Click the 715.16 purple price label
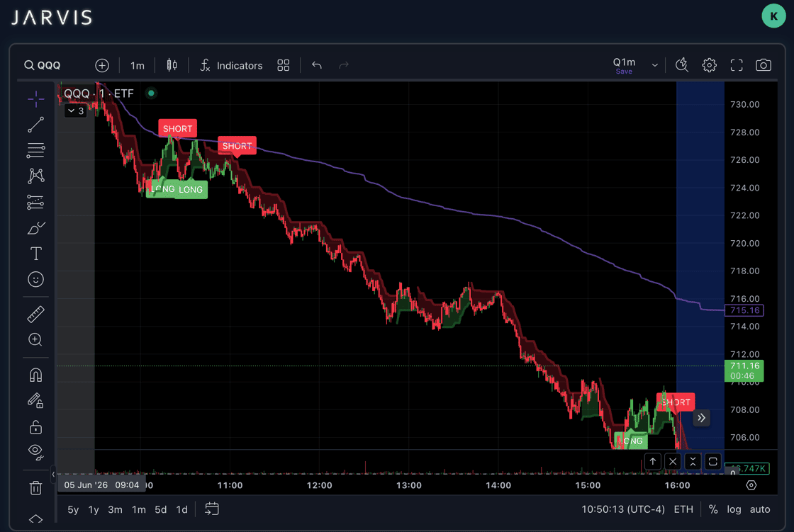Viewport: 794px width, 532px height. (x=744, y=310)
